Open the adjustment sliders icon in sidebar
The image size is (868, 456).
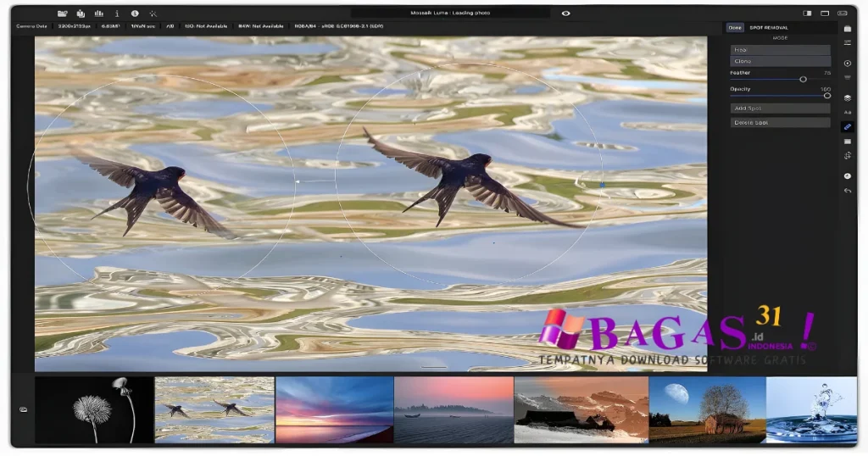848,42
